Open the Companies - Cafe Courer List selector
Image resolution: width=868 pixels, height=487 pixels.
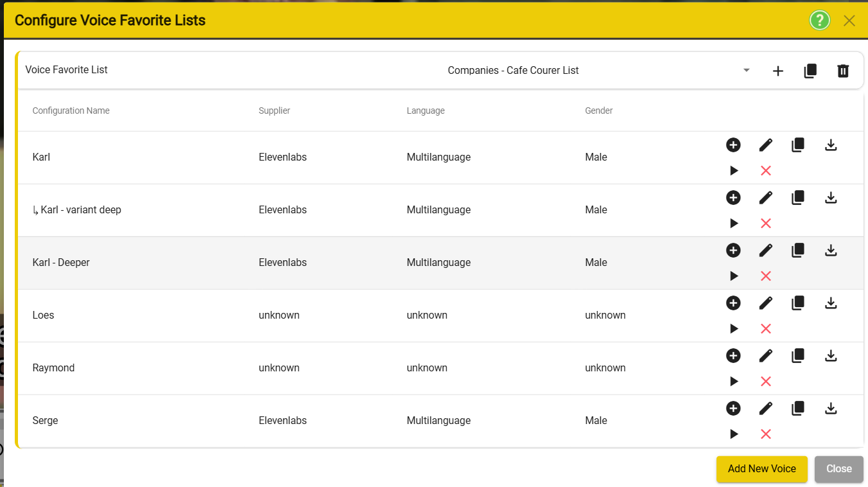click(513, 71)
